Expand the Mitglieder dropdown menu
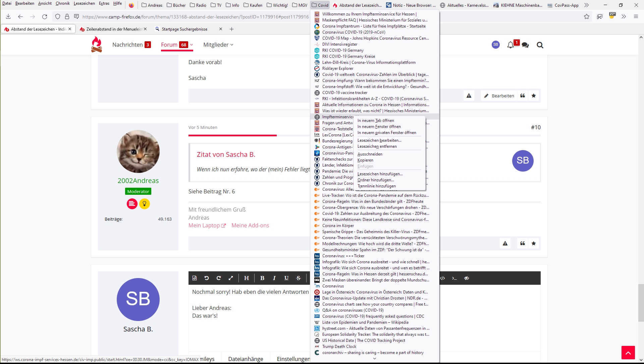The image size is (644, 364). coord(218,45)
